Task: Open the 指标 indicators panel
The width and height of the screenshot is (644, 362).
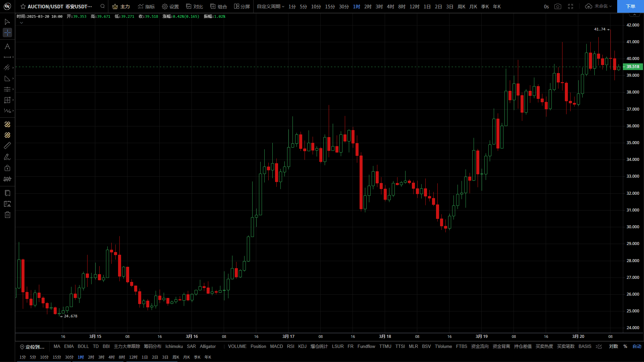Action: [x=146, y=6]
